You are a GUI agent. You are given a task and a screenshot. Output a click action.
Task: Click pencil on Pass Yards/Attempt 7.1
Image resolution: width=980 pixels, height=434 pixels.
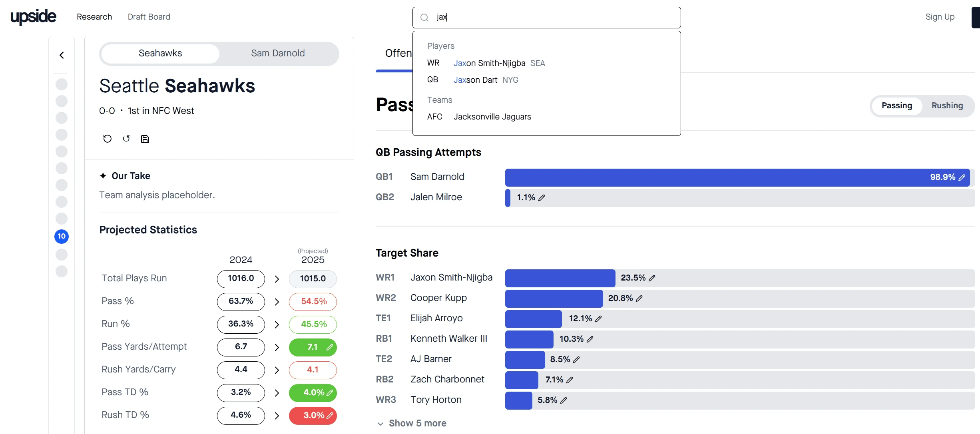tap(329, 347)
